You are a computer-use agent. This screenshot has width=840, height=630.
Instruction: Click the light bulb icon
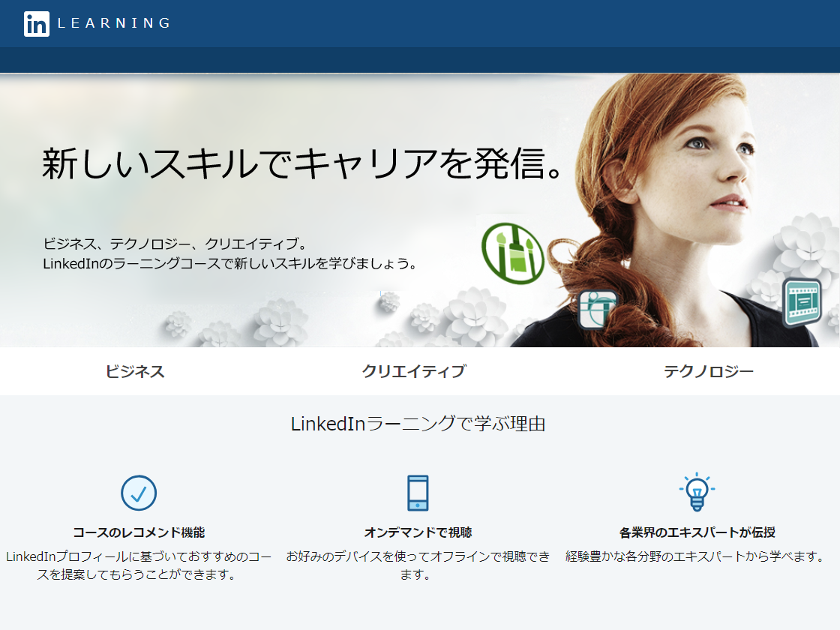tap(697, 492)
